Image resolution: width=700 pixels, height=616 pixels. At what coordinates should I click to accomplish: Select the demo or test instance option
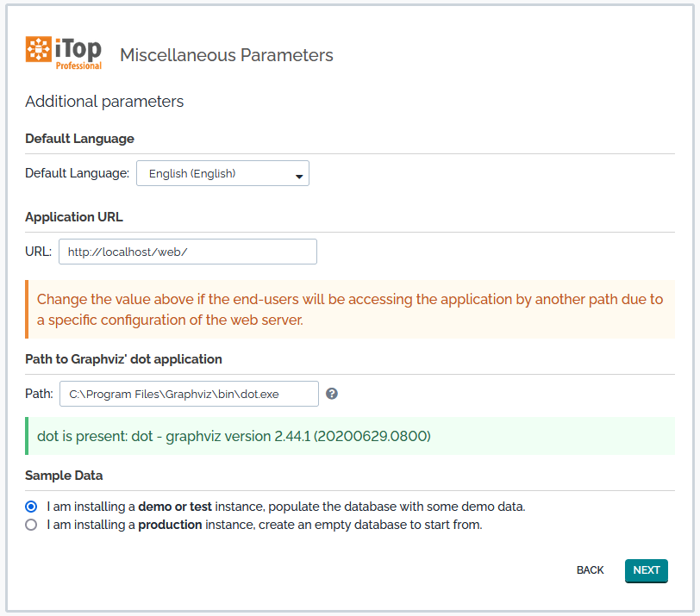point(32,507)
